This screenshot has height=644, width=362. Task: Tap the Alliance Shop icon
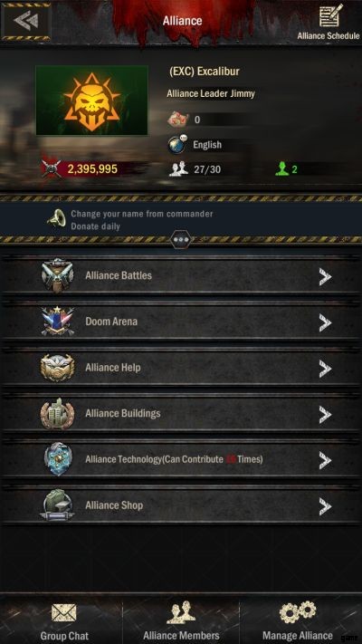pyautogui.click(x=57, y=505)
